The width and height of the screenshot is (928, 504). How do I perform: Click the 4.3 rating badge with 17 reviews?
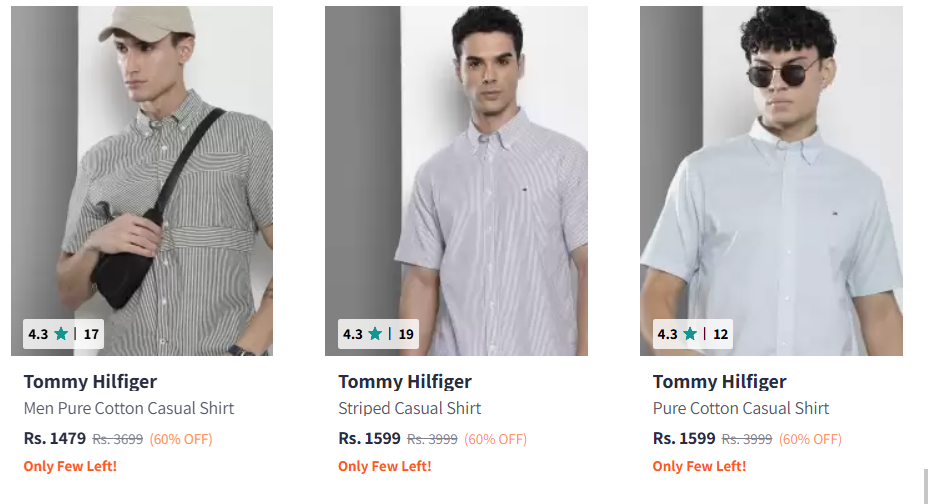pyautogui.click(x=64, y=334)
